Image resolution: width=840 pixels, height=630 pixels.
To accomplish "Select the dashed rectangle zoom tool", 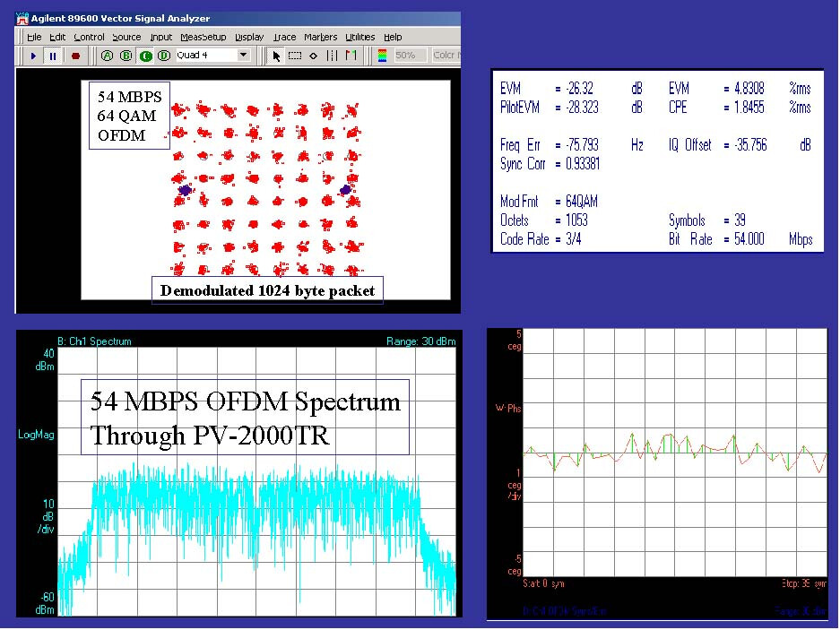I will (x=295, y=56).
